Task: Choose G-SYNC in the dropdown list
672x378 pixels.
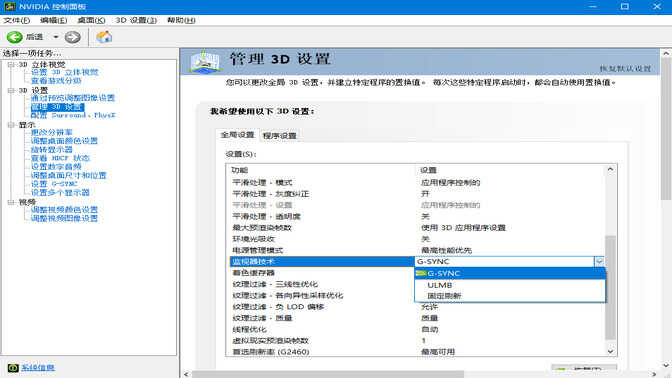Action: click(510, 273)
